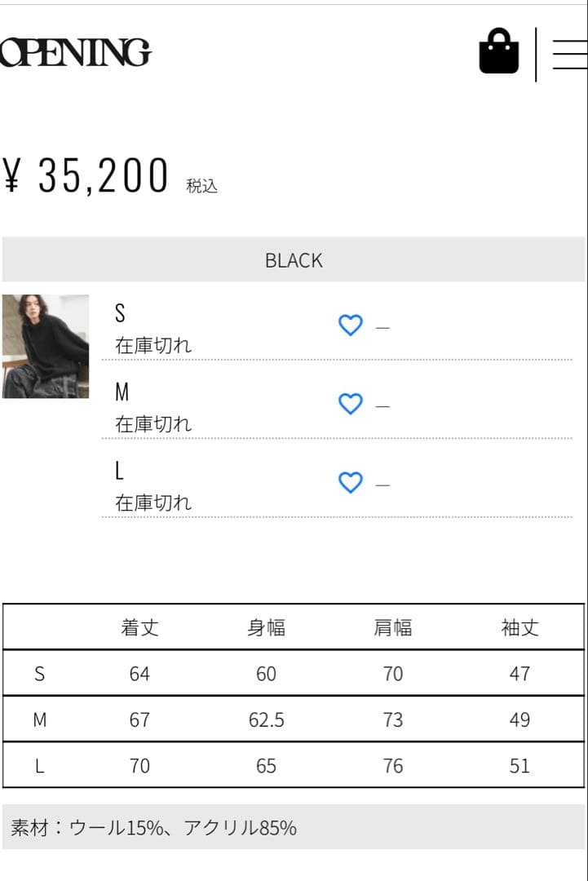Viewport: 588px width, 881px height.
Task: Open the shopping bag cart
Action: point(498,52)
